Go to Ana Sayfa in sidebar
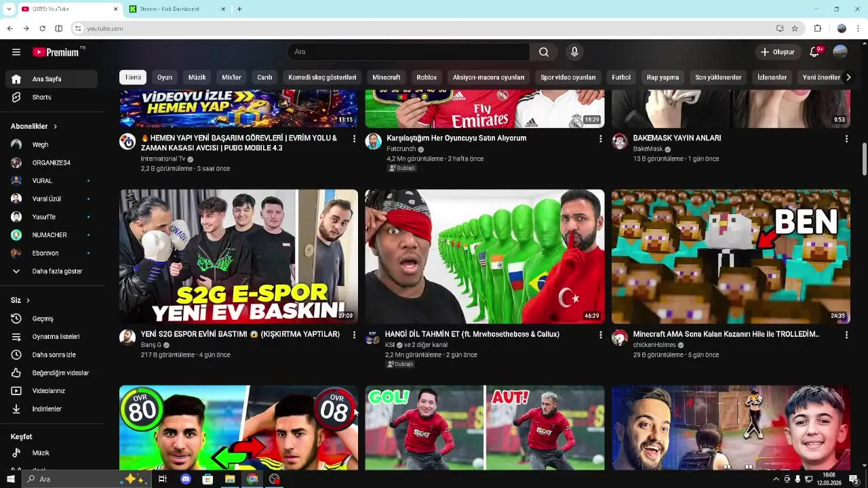The image size is (868, 488). click(x=52, y=79)
